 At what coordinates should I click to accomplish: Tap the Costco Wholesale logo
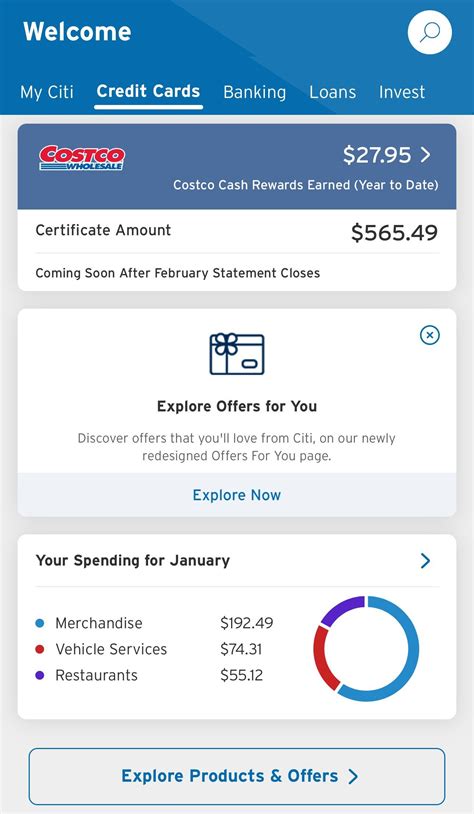point(82,158)
